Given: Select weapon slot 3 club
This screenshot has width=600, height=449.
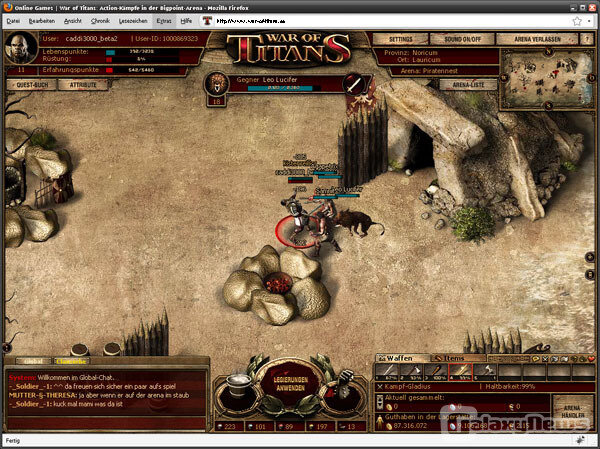Looking at the screenshot, I should (436, 372).
